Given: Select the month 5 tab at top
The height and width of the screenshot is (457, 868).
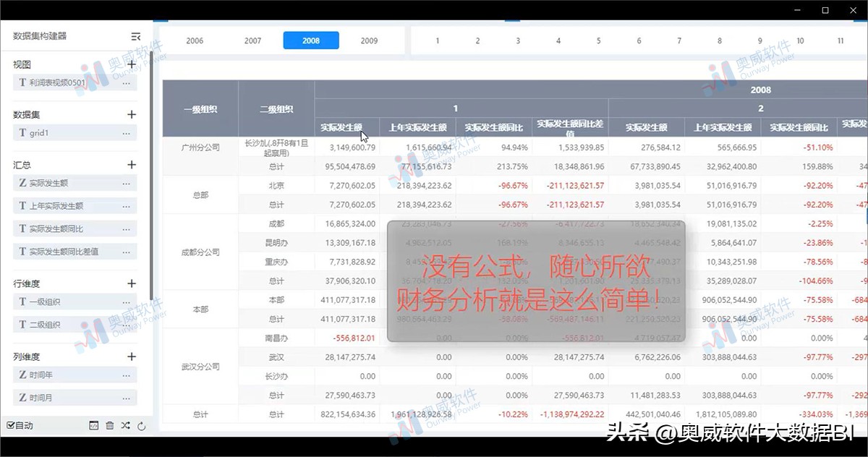Looking at the screenshot, I should coord(598,41).
